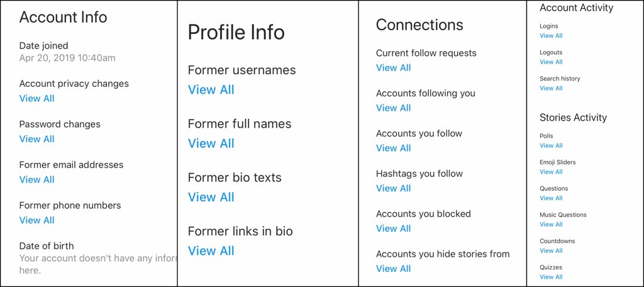View all Current follow requests

click(x=393, y=68)
